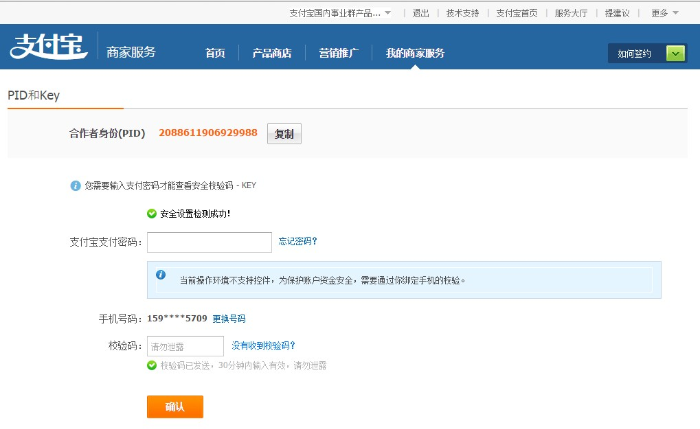The width and height of the screenshot is (700, 429).
Task: Open the 产品商店 navigation tab
Action: pyautogui.click(x=272, y=53)
